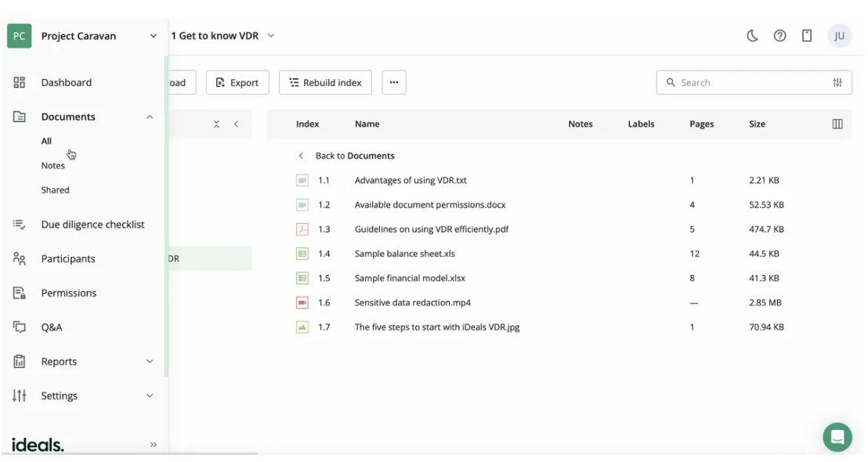Image resolution: width=868 pixels, height=462 pixels.
Task: Click the Participants people icon
Action: click(x=20, y=259)
